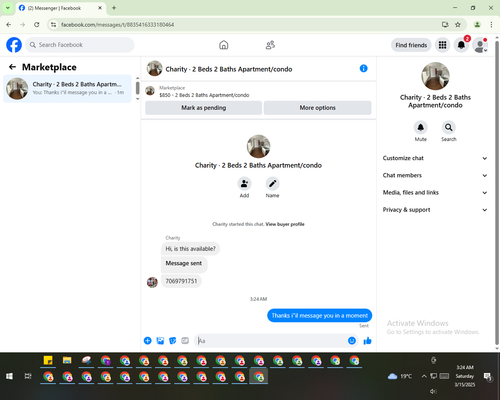Click Add people icon in chat
The image size is (500, 400).
(x=244, y=183)
